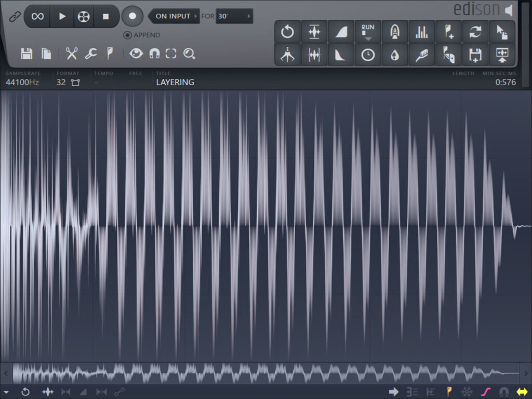Click the speaker icon beside the edison logo
The width and height of the screenshot is (532, 399).
tap(509, 10)
